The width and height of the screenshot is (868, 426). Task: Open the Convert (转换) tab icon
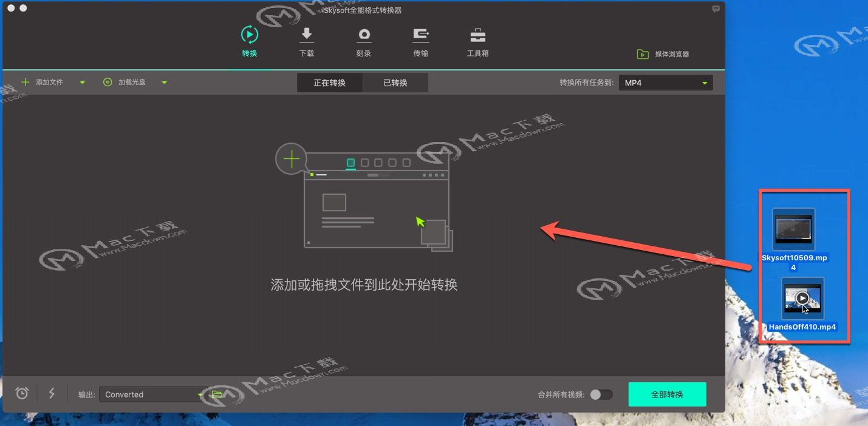click(x=250, y=35)
